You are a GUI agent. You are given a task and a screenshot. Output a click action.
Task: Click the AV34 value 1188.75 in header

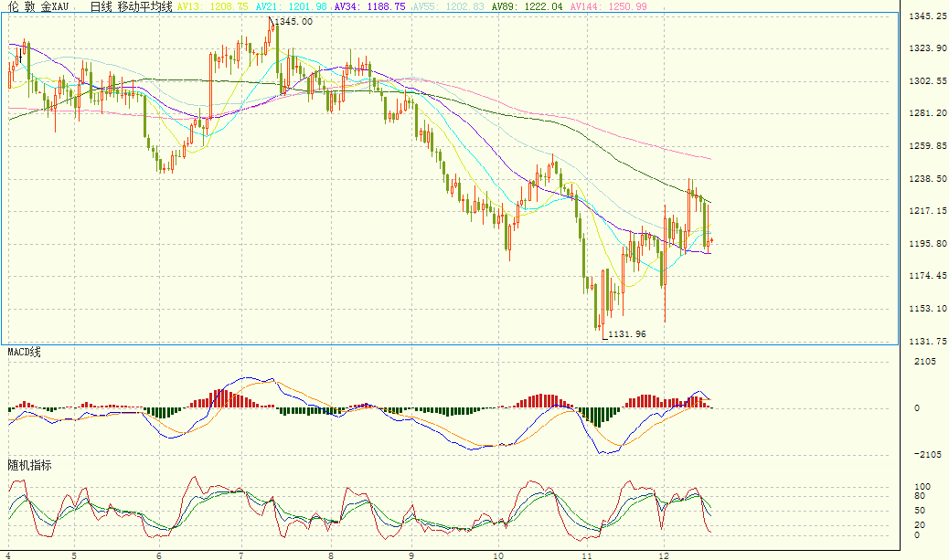click(386, 6)
